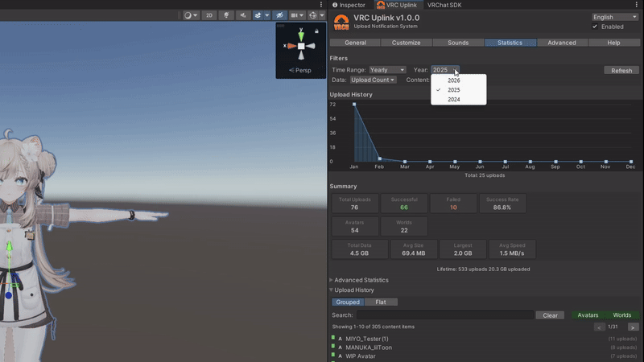Open the scene effects dropdown arrow
The image size is (644, 362).
[267, 15]
